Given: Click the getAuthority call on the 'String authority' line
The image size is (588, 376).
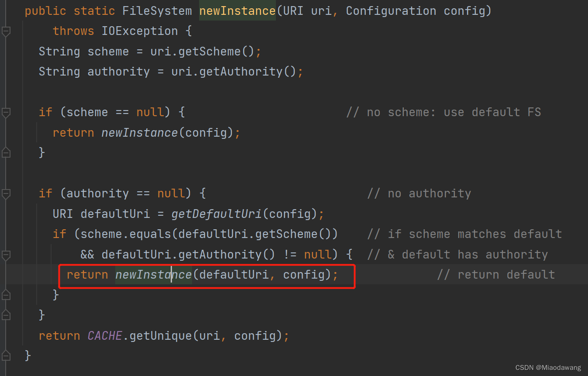Looking at the screenshot, I should click(x=241, y=72).
